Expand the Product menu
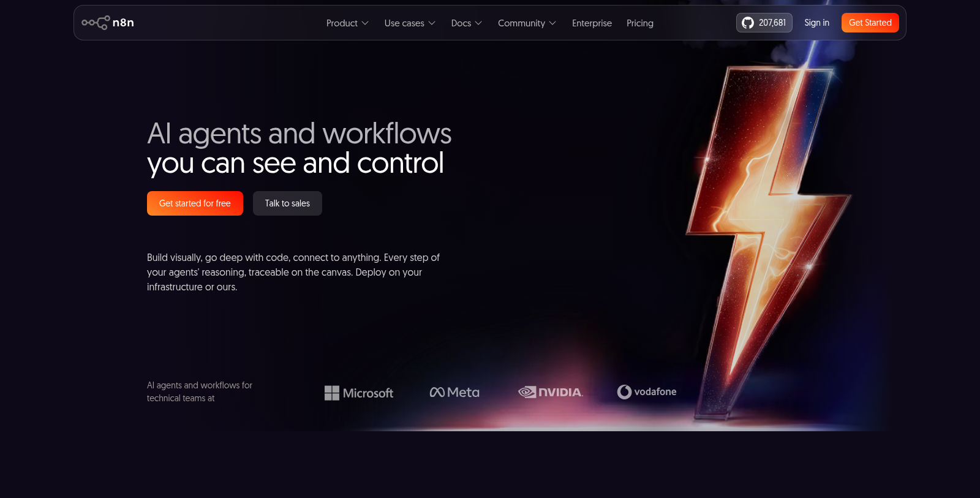Image resolution: width=980 pixels, height=498 pixels. [347, 23]
